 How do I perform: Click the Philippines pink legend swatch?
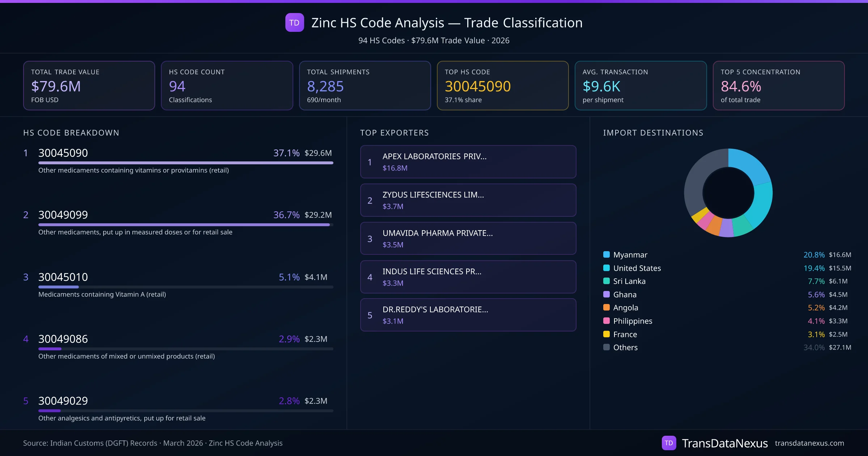[607, 321]
